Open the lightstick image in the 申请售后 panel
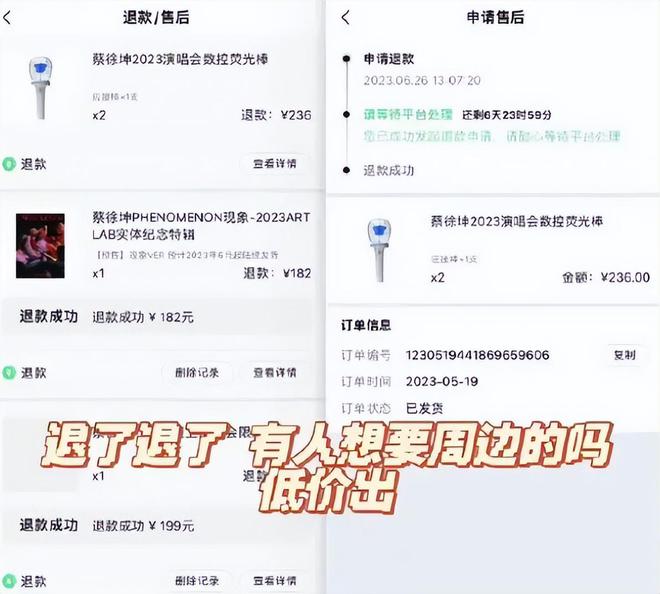The image size is (660, 594). pyautogui.click(x=380, y=250)
